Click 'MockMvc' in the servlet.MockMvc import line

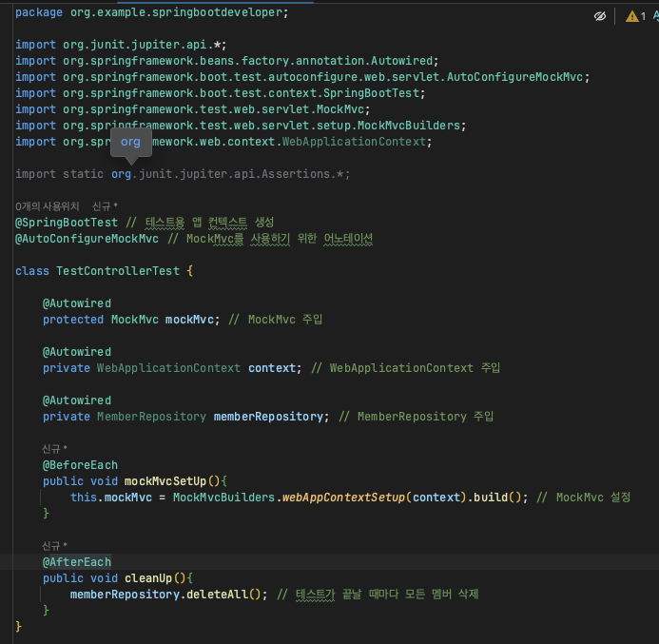pyautogui.click(x=340, y=109)
